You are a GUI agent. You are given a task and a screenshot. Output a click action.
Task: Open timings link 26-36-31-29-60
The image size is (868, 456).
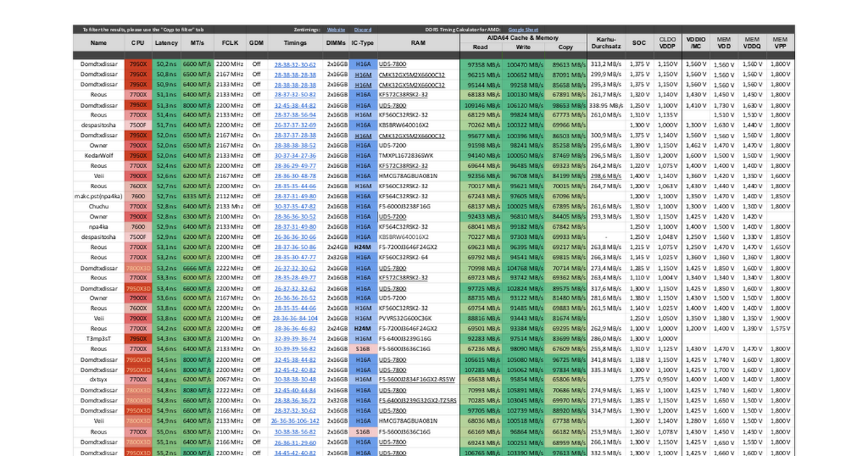(295, 442)
